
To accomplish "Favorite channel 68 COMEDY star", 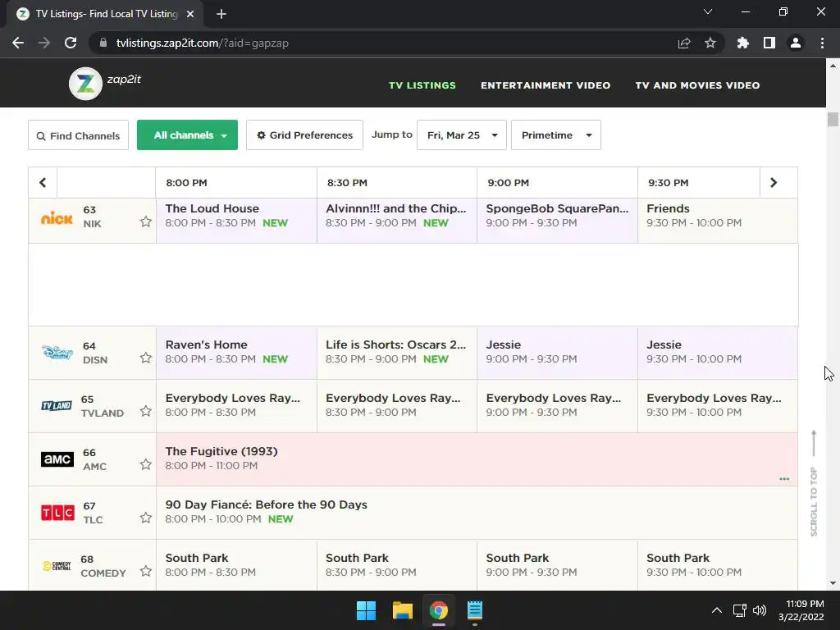I will (x=146, y=571).
